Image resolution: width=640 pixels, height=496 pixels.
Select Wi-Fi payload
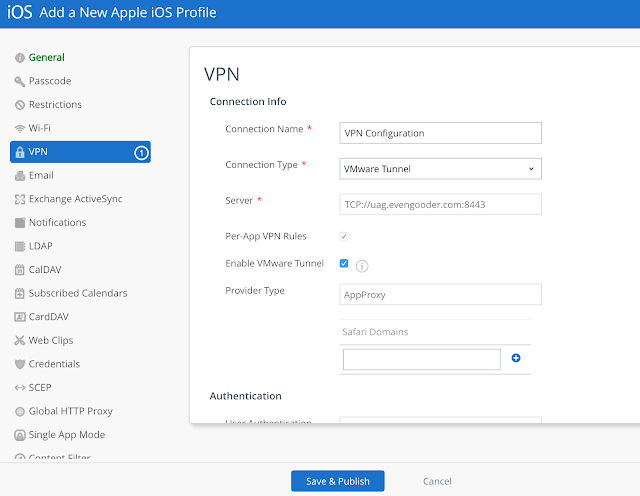click(x=40, y=129)
